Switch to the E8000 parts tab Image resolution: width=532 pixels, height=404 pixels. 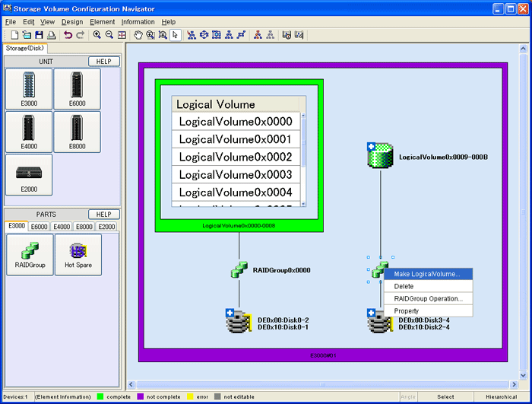[x=84, y=226]
